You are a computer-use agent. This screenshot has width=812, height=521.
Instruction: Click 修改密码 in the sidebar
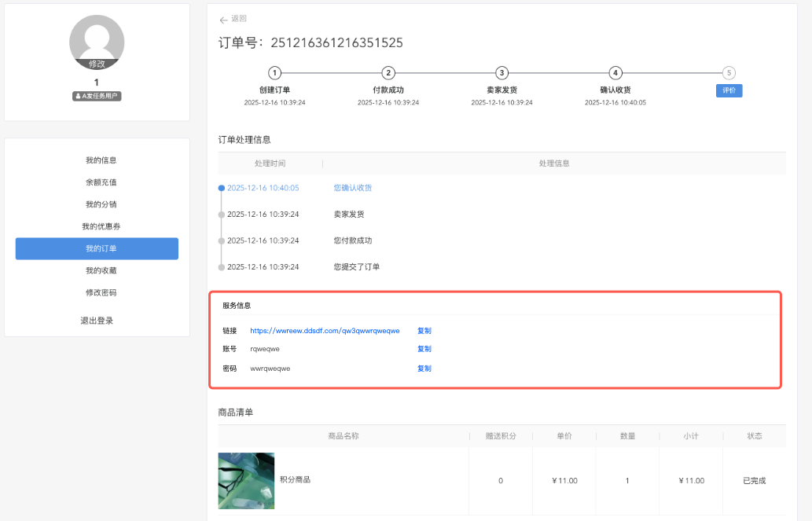click(x=101, y=292)
